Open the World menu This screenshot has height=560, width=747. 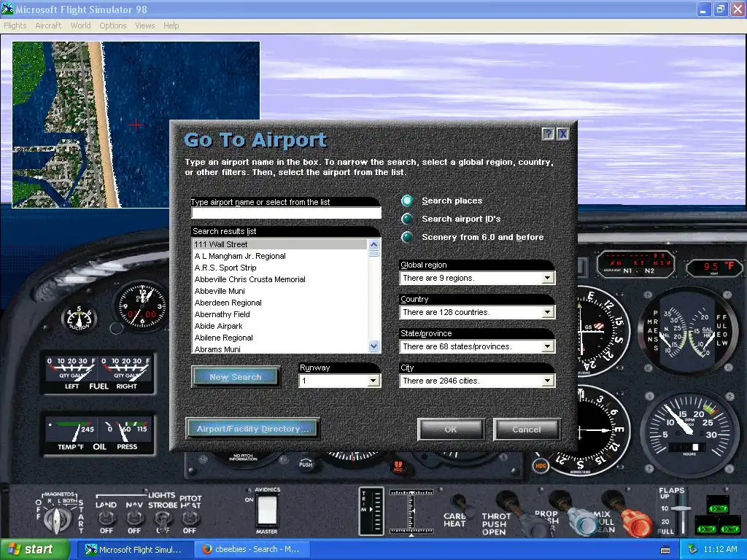point(80,26)
